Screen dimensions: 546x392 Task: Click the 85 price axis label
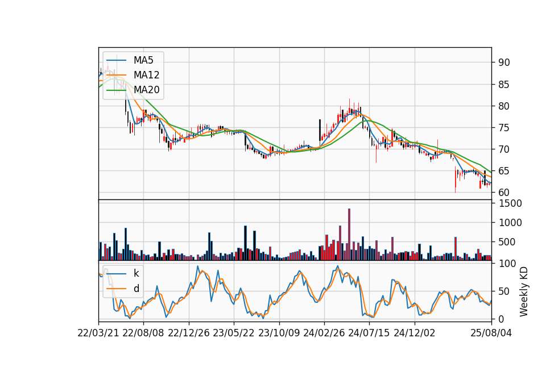[x=504, y=85]
